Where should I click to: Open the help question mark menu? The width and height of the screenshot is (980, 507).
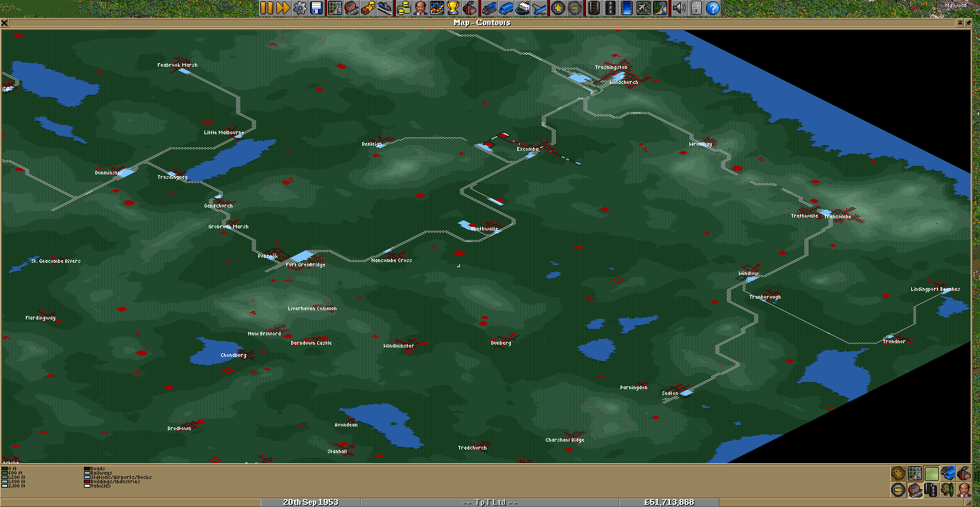(712, 9)
